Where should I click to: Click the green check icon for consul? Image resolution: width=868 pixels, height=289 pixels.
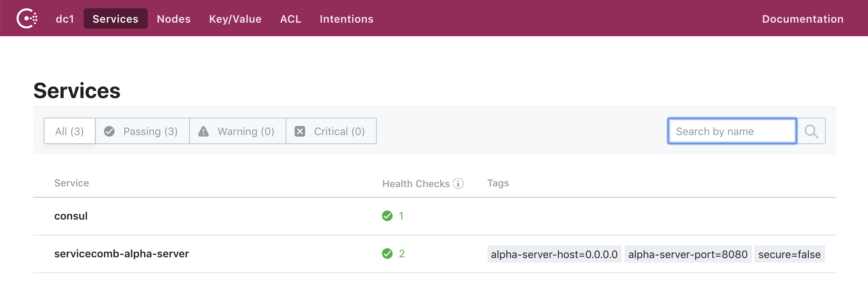pyautogui.click(x=387, y=216)
